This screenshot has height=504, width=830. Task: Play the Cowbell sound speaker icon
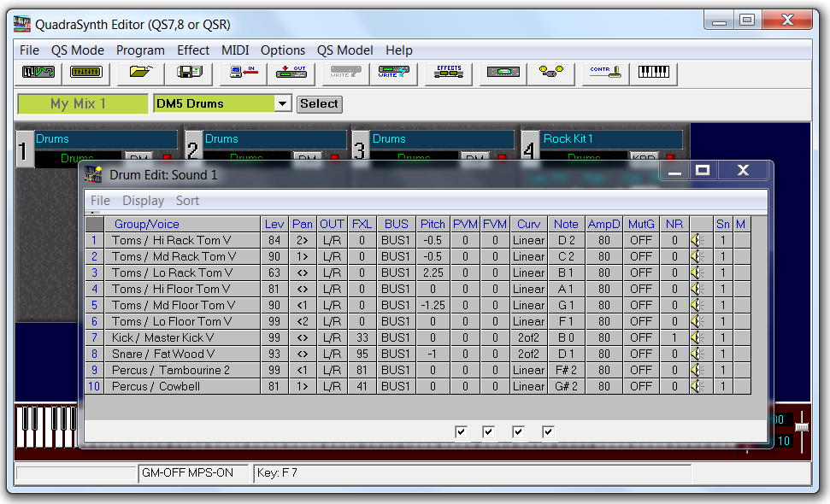pyautogui.click(x=698, y=386)
